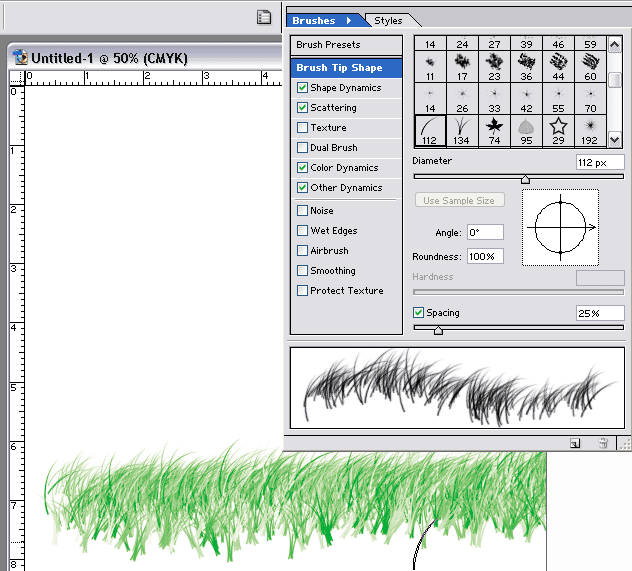Toggle the Other Dynamics checkbox
Screen dimensions: 632x571
[302, 187]
